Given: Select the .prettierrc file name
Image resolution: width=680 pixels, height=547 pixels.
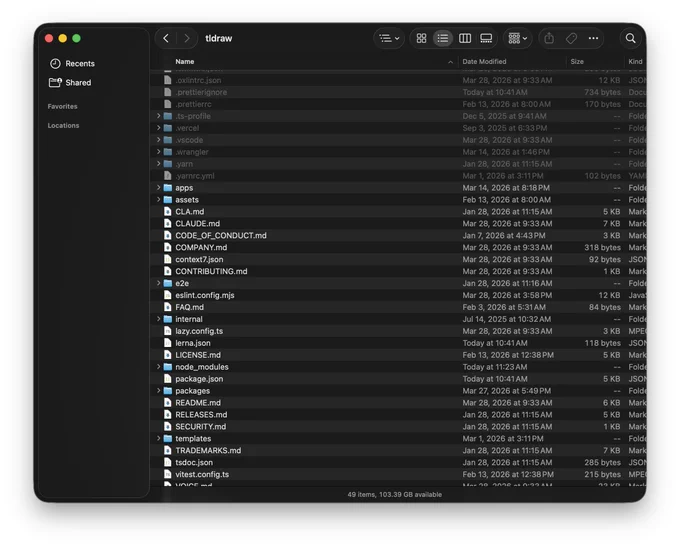Looking at the screenshot, I should (193, 104).
